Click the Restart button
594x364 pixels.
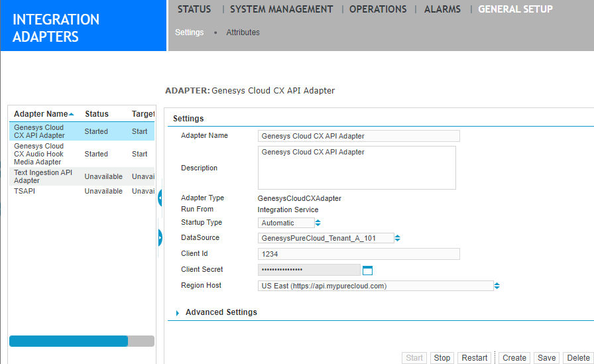click(x=474, y=358)
